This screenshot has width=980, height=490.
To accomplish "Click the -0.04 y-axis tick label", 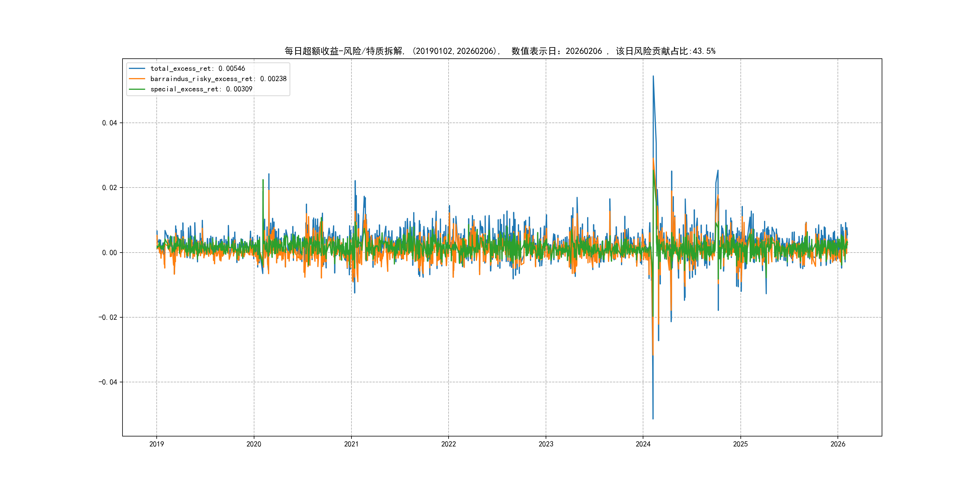I will coord(108,382).
